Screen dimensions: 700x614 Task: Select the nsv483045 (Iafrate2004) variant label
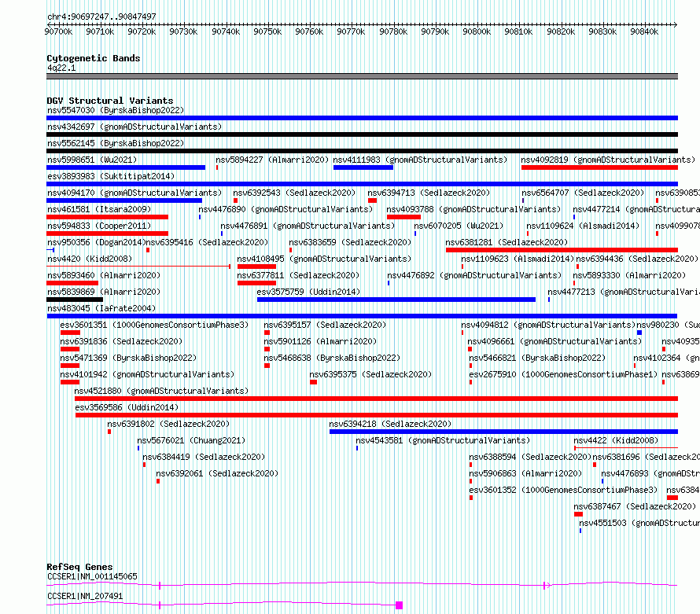click(101, 308)
